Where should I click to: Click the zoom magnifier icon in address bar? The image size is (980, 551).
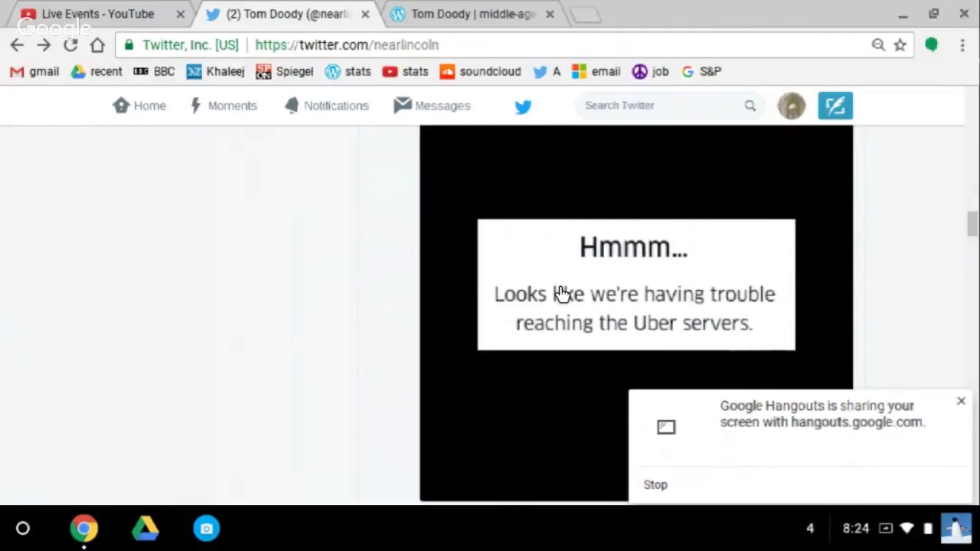point(878,45)
